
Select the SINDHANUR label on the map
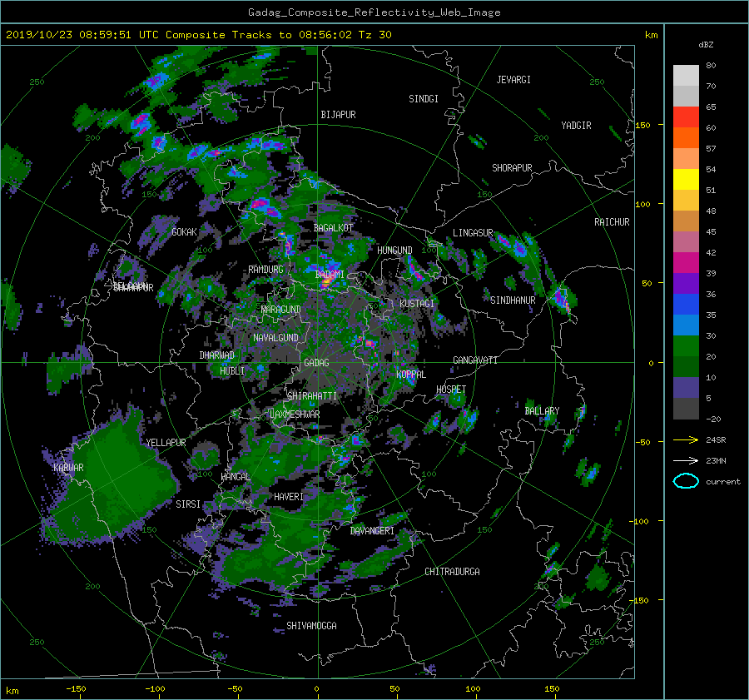[513, 300]
